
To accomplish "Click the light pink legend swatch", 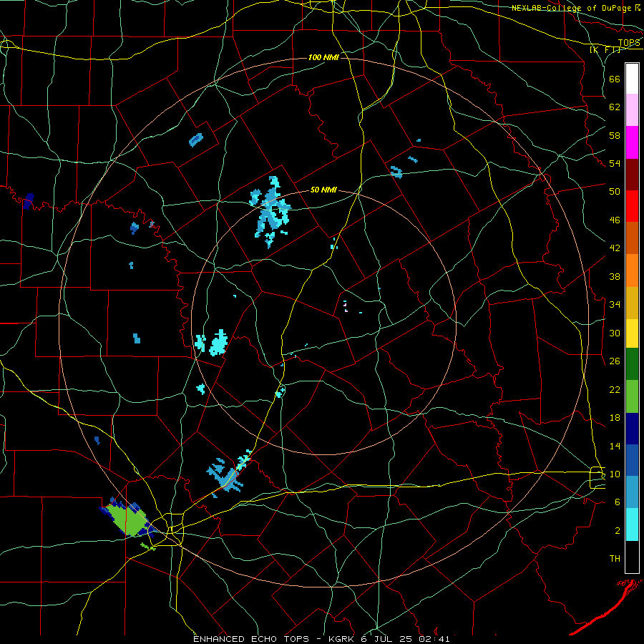I will [632, 110].
